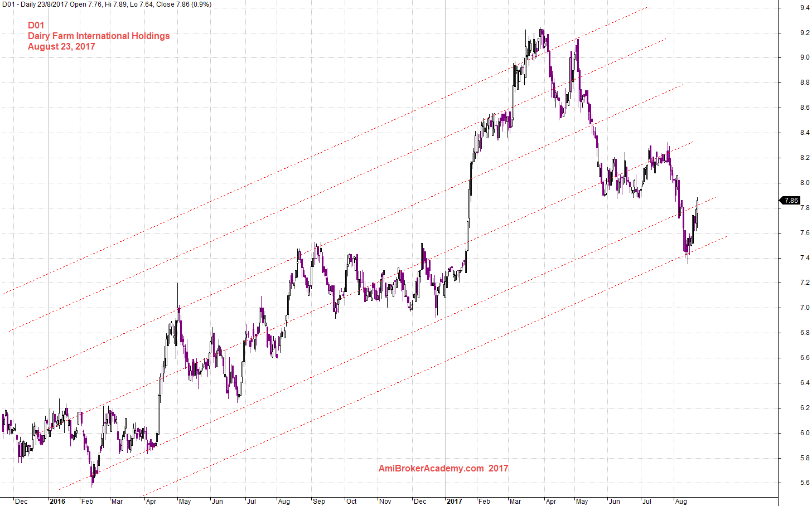Click the 8.0 price axis label

(x=805, y=183)
